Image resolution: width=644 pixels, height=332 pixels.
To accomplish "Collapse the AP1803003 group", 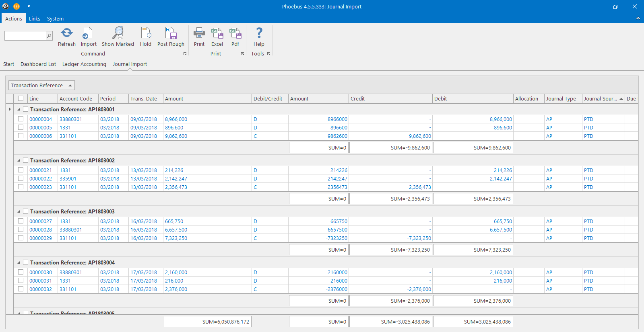I will 19,211.
